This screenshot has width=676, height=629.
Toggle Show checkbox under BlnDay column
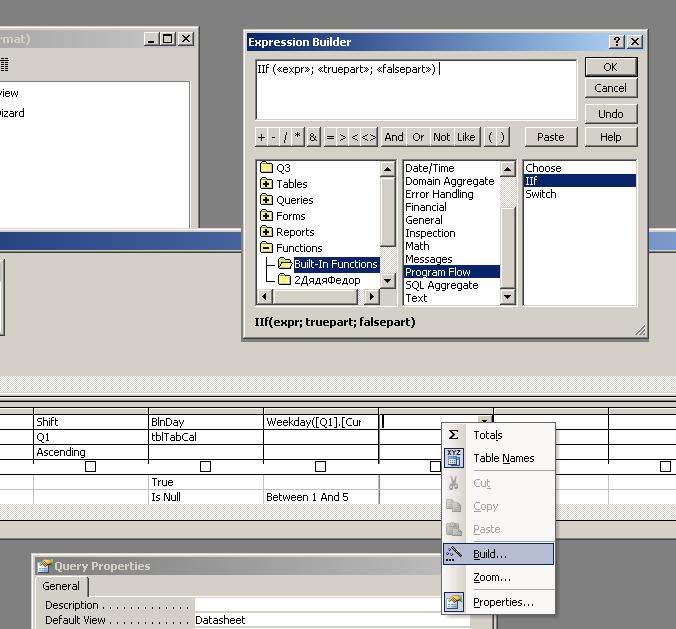coord(205,466)
